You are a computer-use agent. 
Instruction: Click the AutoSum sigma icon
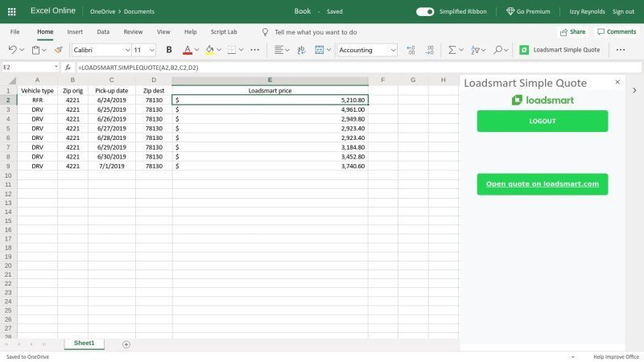pos(451,50)
